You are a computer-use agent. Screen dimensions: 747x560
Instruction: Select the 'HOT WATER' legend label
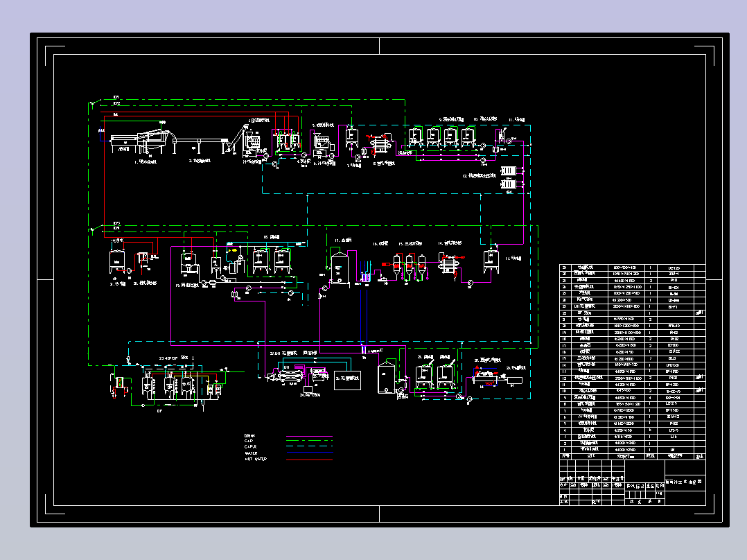point(256,460)
